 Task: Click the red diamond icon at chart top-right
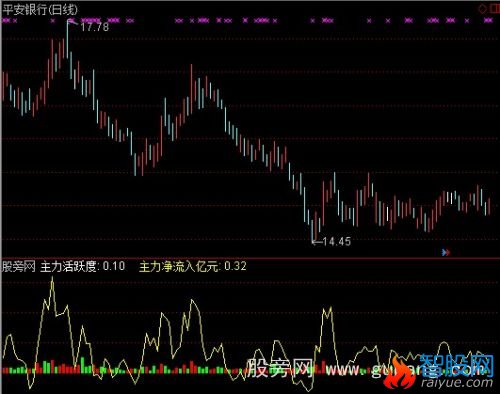[482, 9]
